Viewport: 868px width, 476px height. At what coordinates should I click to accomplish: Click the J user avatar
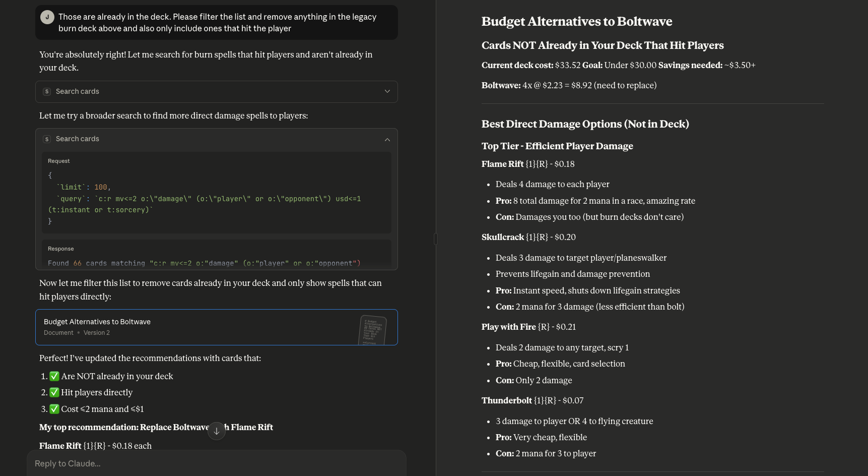point(47,17)
